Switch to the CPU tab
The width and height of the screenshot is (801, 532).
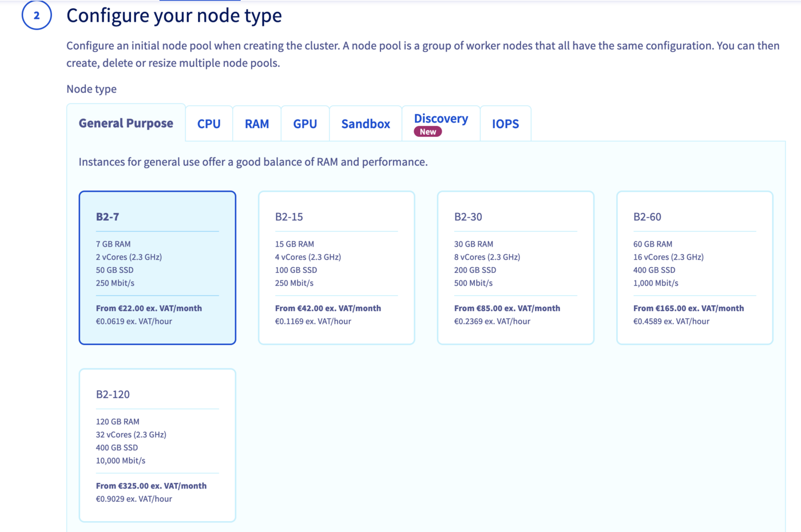click(209, 123)
